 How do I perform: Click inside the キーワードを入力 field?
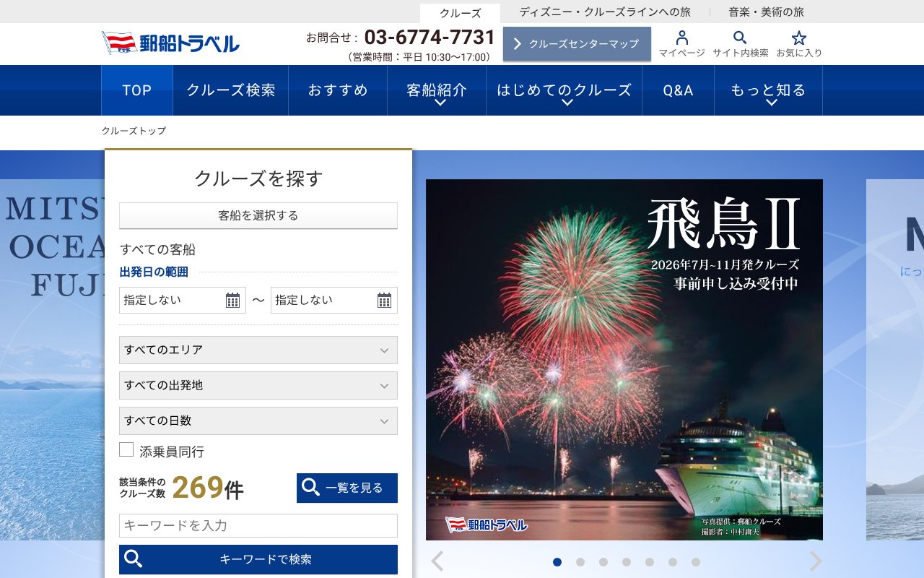pyautogui.click(x=258, y=526)
